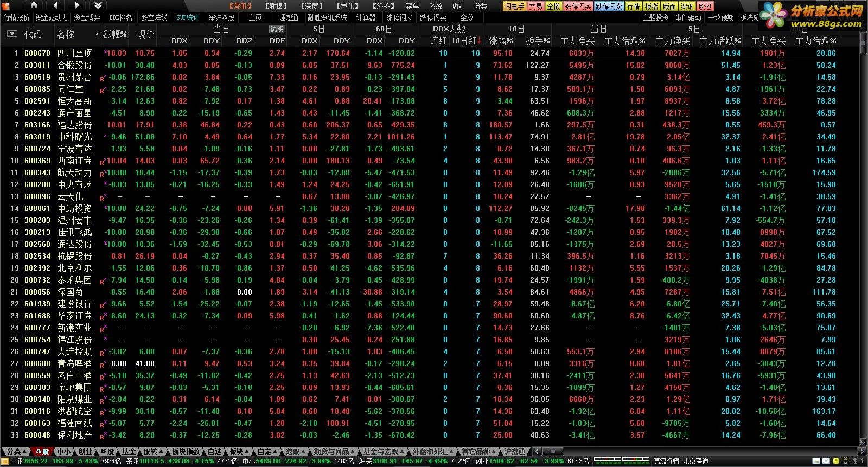Click the 全撤 yellow button
868x467 pixels.
(x=553, y=7)
